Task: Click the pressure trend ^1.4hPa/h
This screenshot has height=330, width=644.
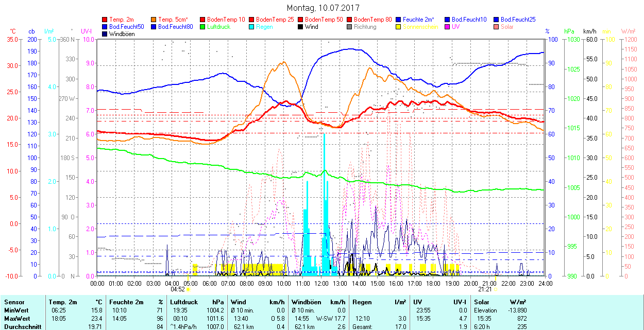Action: click(x=184, y=327)
